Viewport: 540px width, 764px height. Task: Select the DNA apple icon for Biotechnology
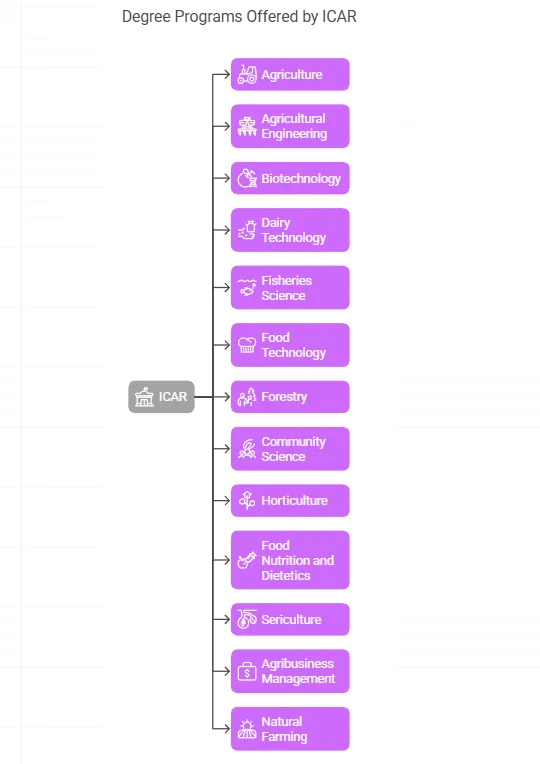coord(247,178)
